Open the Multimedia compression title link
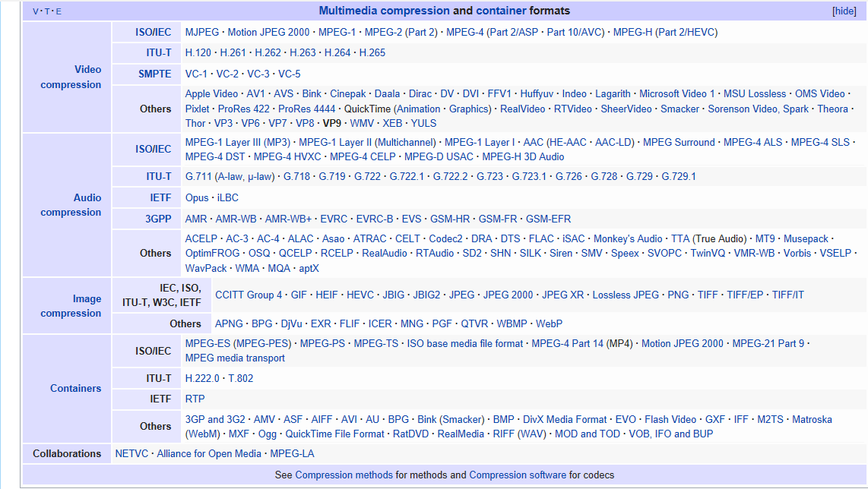868x489 pixels. 384,11
